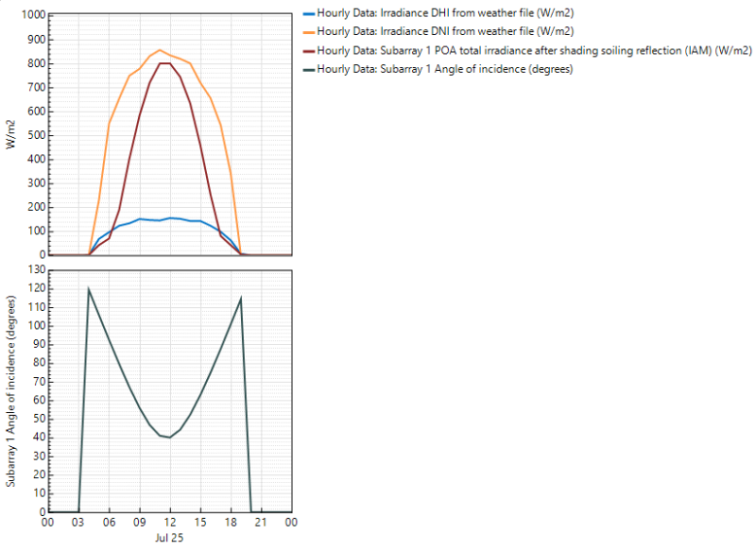Image resolution: width=756 pixels, height=551 pixels.
Task: Click the morning 120-degree spike of angle curve
Action: pos(89,288)
